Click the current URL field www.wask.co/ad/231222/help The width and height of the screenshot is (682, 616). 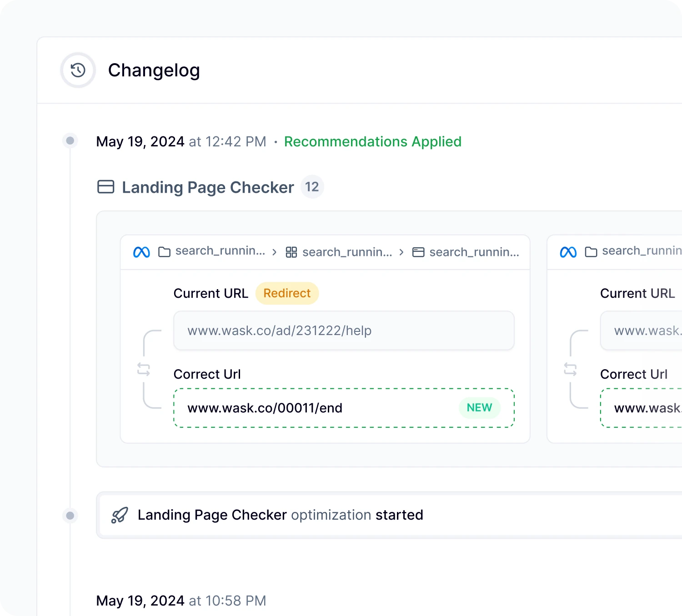pos(343,331)
